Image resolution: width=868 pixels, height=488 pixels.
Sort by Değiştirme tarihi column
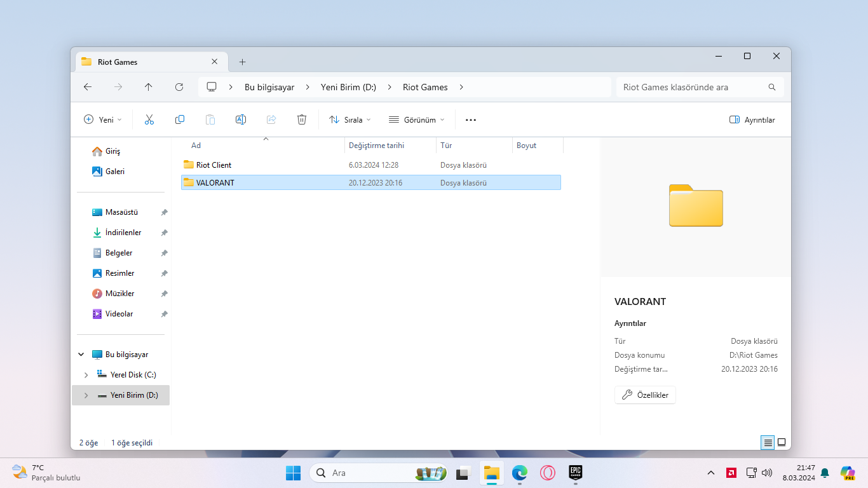(x=390, y=146)
